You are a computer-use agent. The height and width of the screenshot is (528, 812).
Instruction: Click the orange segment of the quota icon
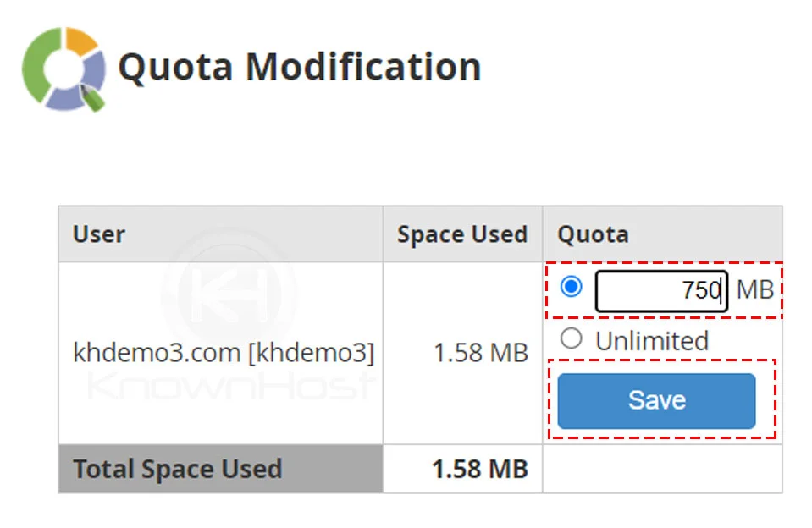[80, 41]
